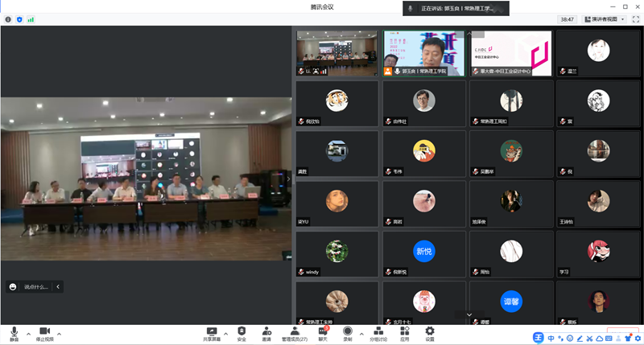Open meeting Settings (设置) gear
Image resolution: width=644 pixels, height=345 pixels.
point(430,334)
